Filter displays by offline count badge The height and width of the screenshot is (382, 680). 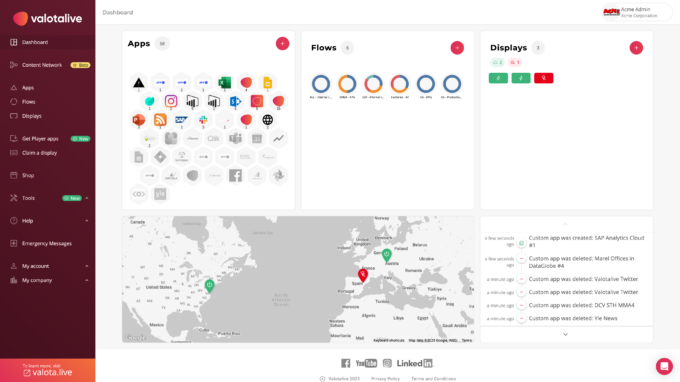515,62
